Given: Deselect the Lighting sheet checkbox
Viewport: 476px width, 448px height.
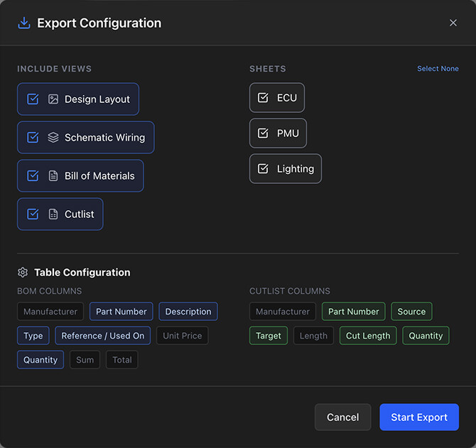Looking at the screenshot, I should tap(263, 169).
